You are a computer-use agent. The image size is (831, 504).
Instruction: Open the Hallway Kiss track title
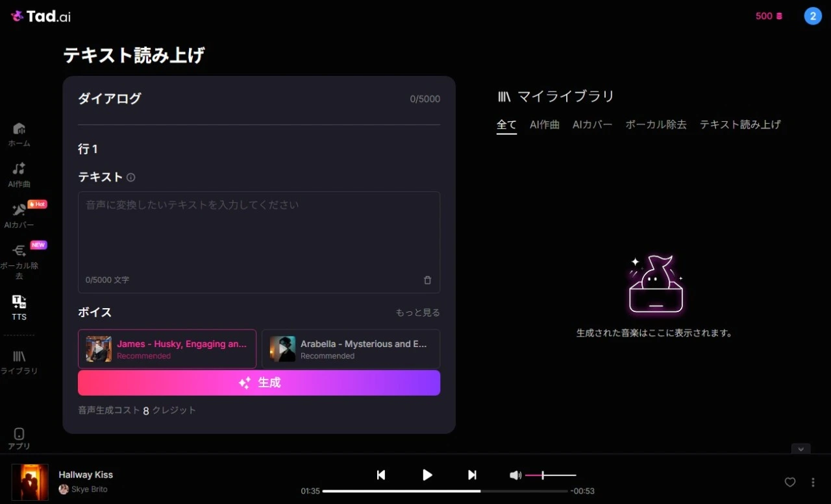click(86, 475)
